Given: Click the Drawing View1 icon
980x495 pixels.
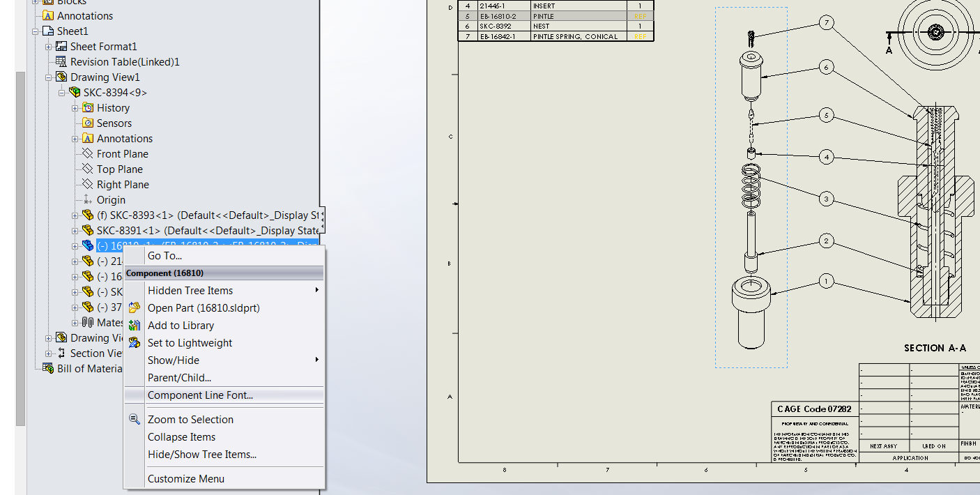Looking at the screenshot, I should [61, 77].
